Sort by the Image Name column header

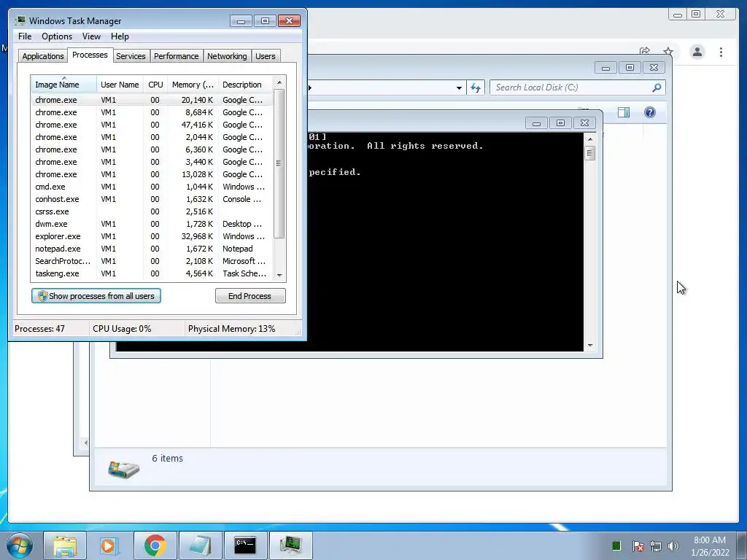64,85
